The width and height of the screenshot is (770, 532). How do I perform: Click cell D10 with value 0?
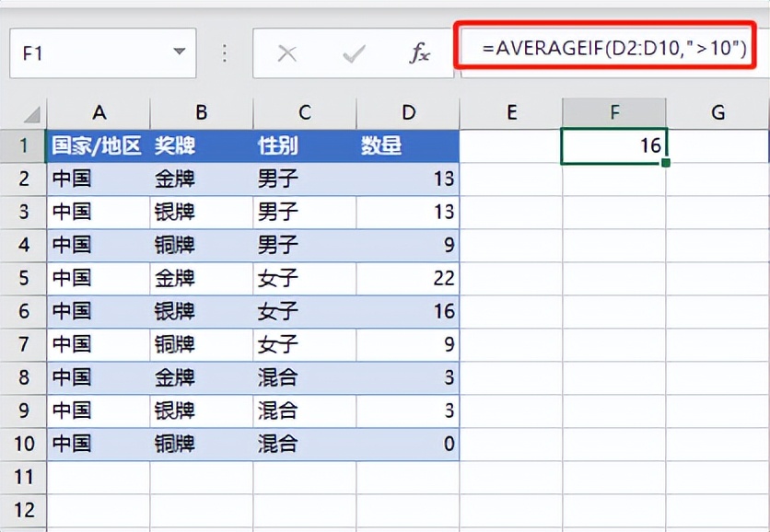click(408, 444)
